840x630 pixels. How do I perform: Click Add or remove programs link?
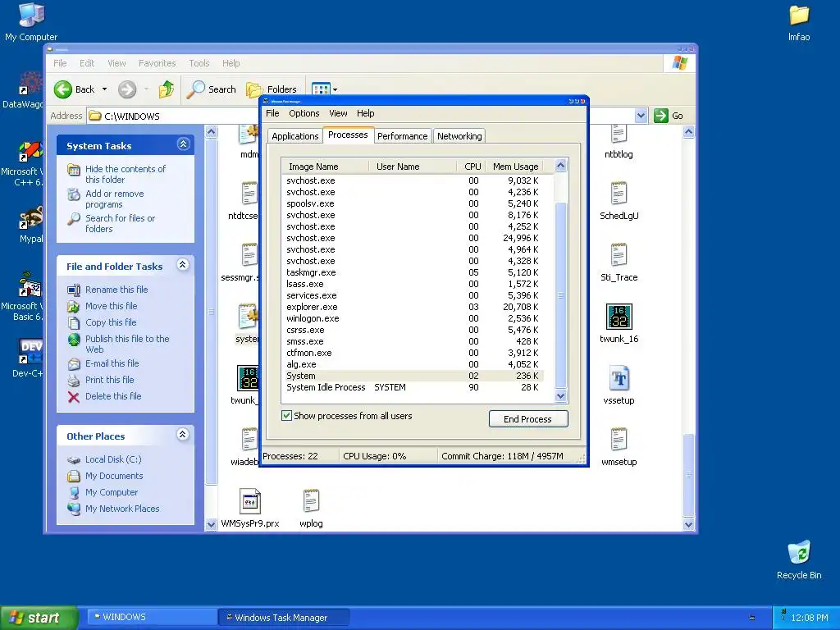tap(115, 199)
